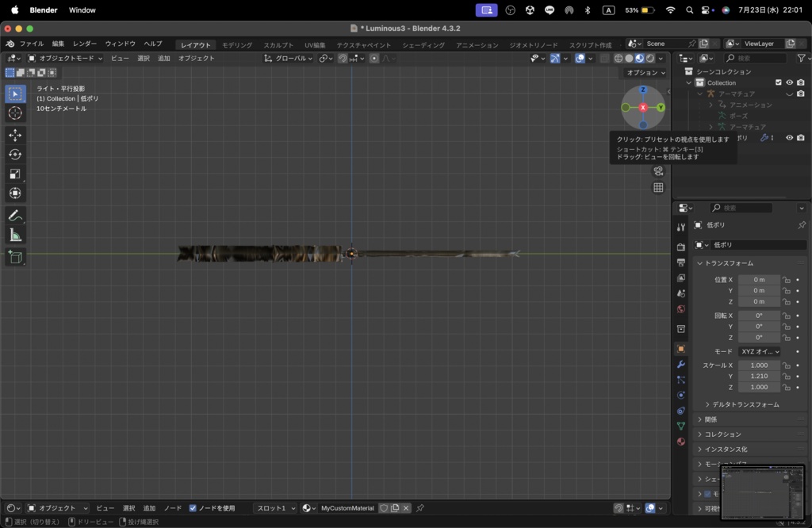This screenshot has height=528, width=812.
Task: Open the Modifiers wrench properties tab
Action: click(x=681, y=365)
